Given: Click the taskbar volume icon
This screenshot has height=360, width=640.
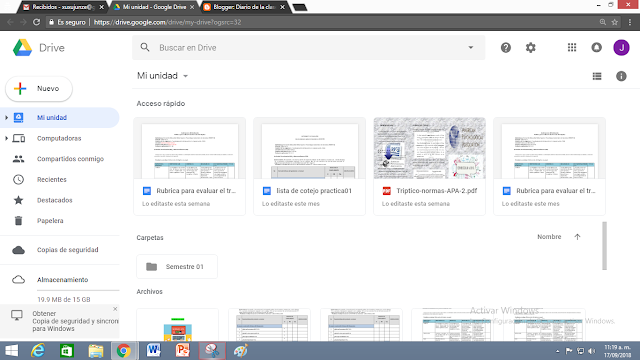Looking at the screenshot, I should point(592,351).
